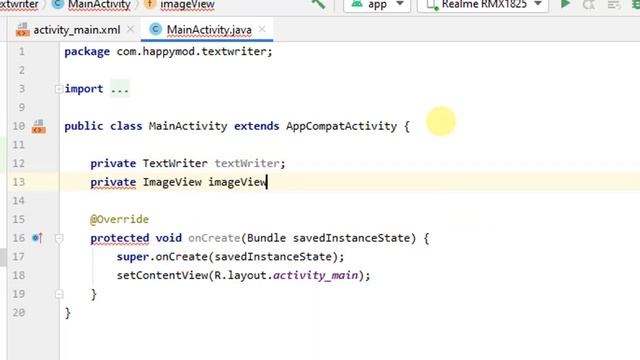
Task: Click MainActivity in the breadcrumb bar
Action: click(99, 4)
